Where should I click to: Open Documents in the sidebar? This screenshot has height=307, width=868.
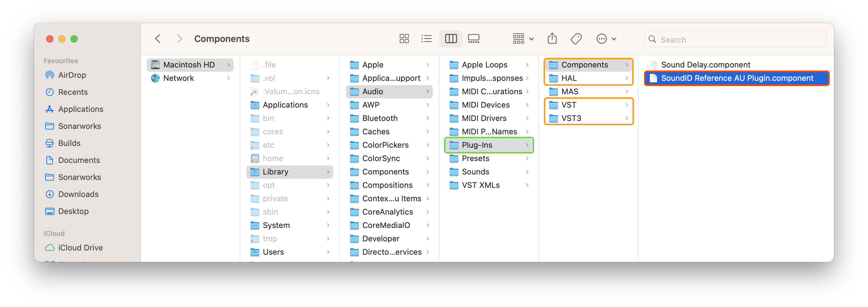click(72, 160)
